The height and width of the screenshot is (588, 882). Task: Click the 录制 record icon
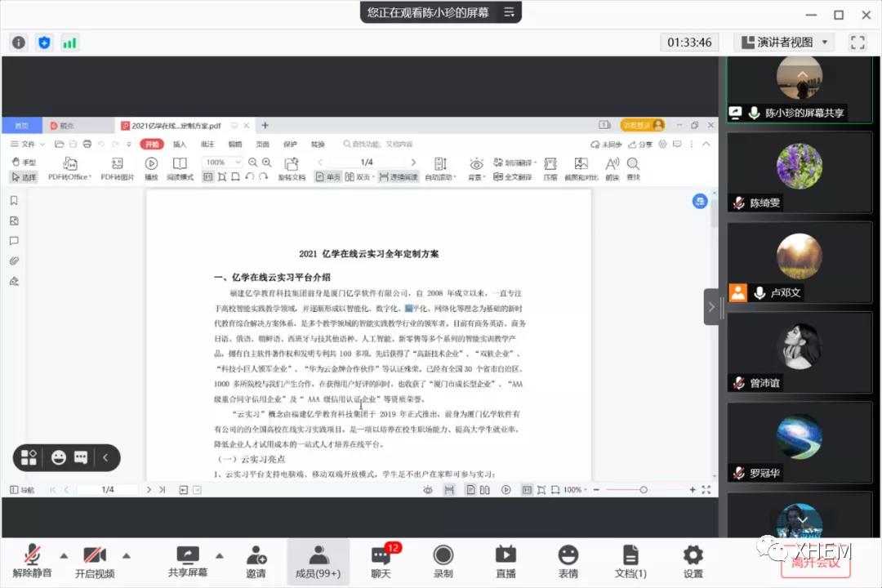tap(443, 557)
